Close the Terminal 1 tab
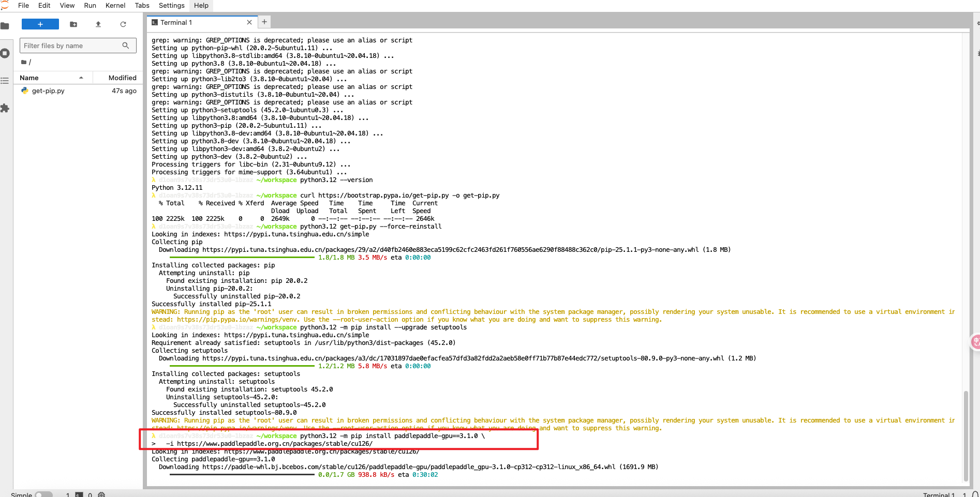This screenshot has height=497, width=980. click(249, 22)
